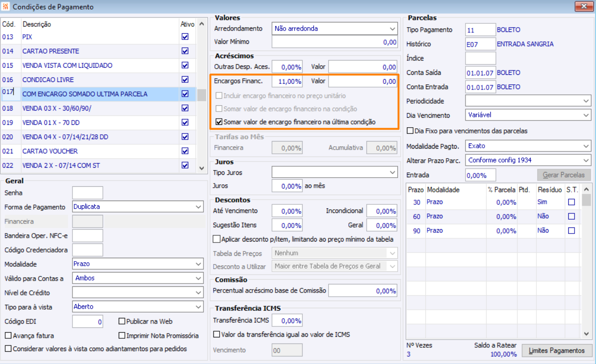Toggle Ativo for CARTAO VOUCHER
Screen dimensions: 596x364
[x=185, y=151]
